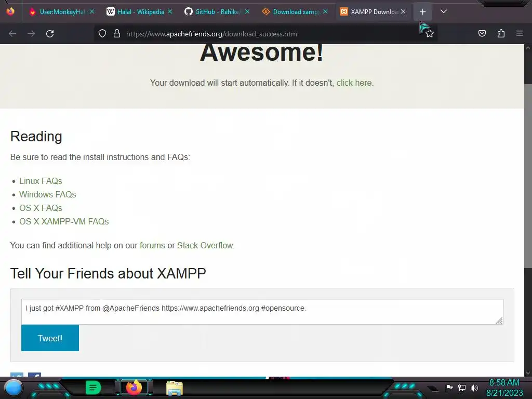The height and width of the screenshot is (399, 532).
Task: Open a new tab with plus button
Action: [423, 12]
